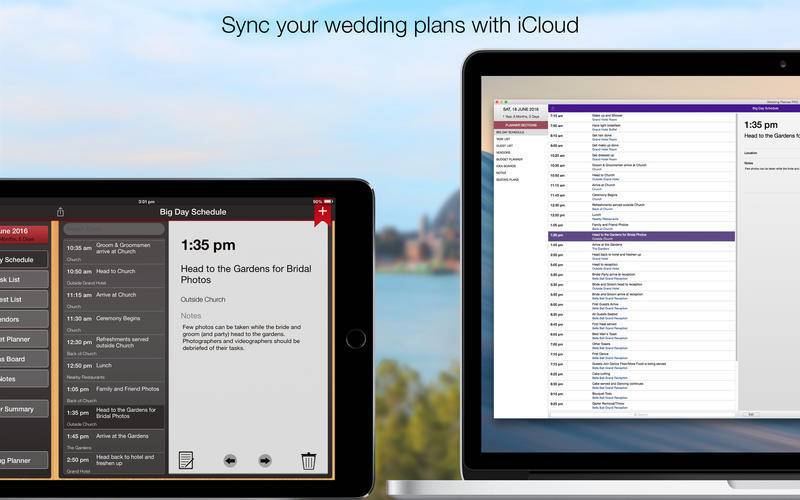Select 12:30 pm Refreshments served row on iPad

tap(114, 345)
